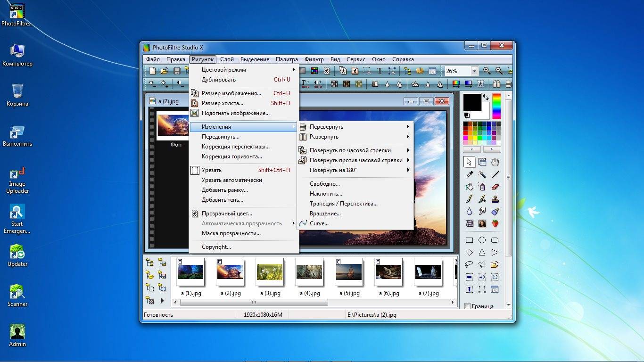
Task: Click the explorer bar play arrow
Action: 162,301
